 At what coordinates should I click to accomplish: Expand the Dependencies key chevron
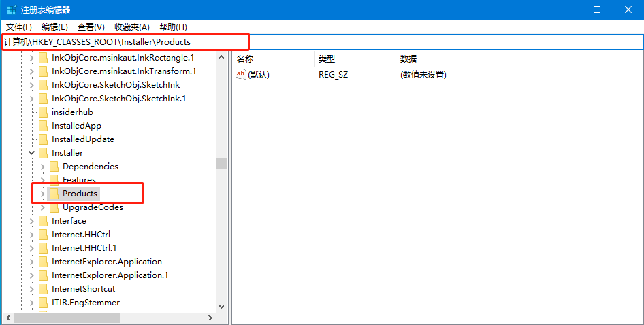coord(42,167)
